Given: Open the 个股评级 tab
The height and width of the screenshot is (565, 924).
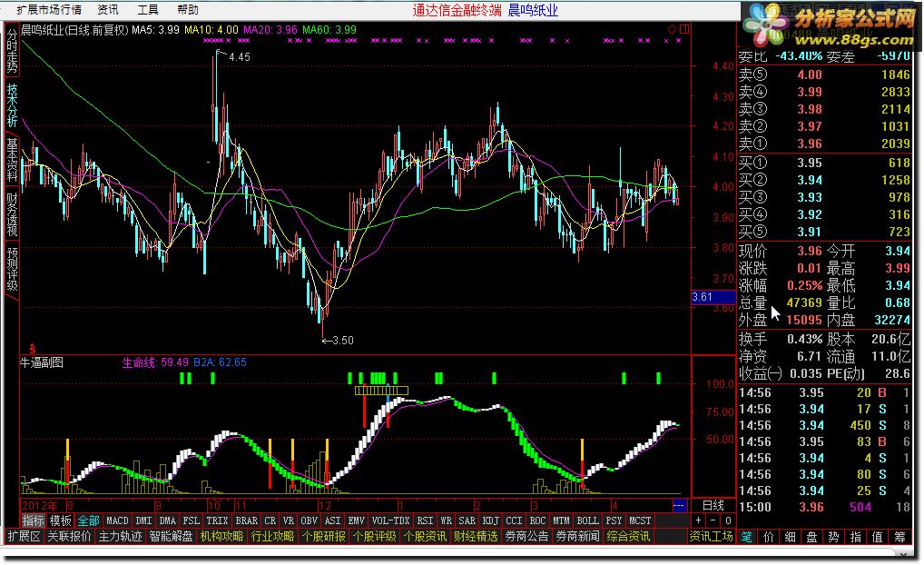Looking at the screenshot, I should click(374, 536).
